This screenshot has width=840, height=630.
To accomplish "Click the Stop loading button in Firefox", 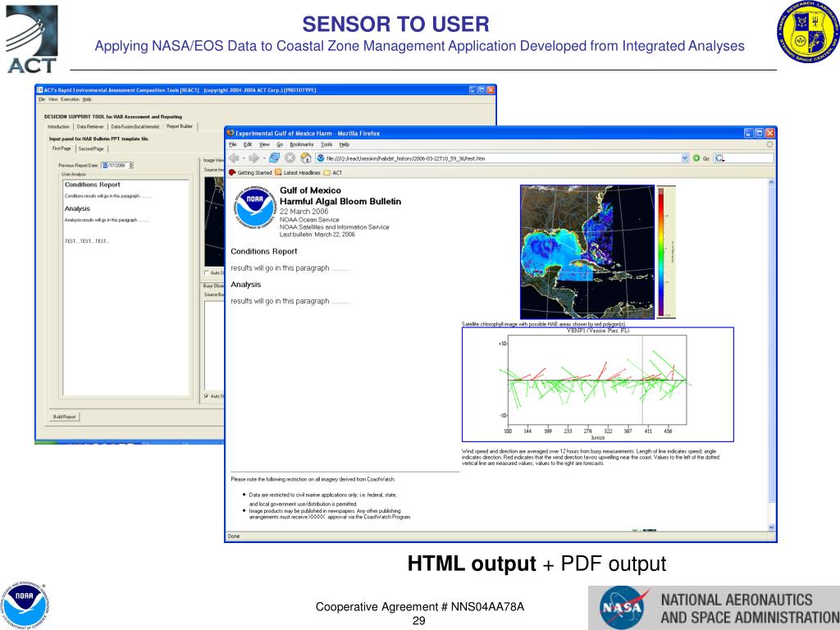I will 290,158.
